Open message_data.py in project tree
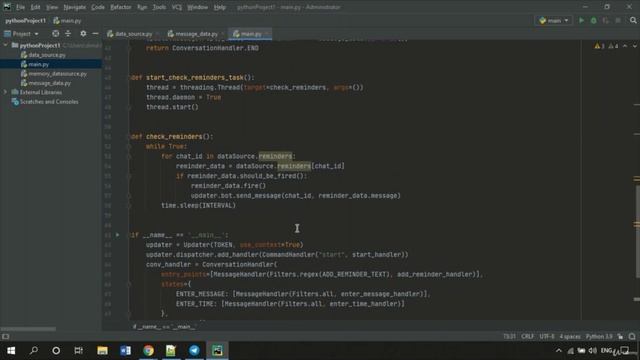 49,83
